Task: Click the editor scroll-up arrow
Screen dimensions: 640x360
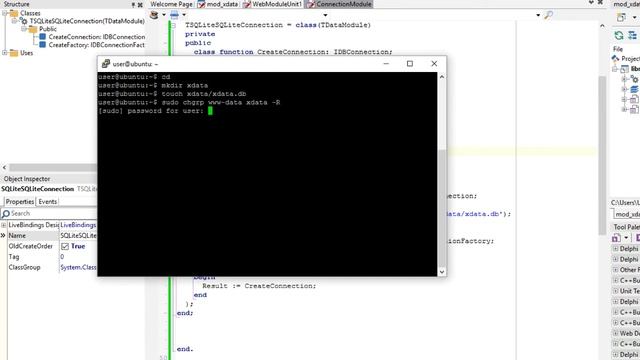Action: pyautogui.click(x=602, y=26)
